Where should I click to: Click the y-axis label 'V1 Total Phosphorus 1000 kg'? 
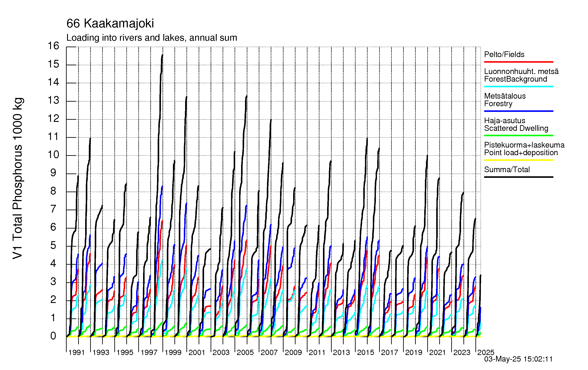(18, 178)
